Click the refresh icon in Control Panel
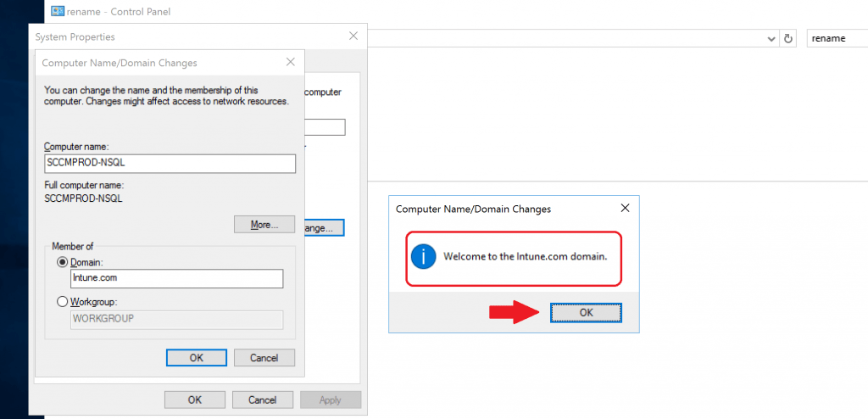This screenshot has height=419, width=868. 788,39
